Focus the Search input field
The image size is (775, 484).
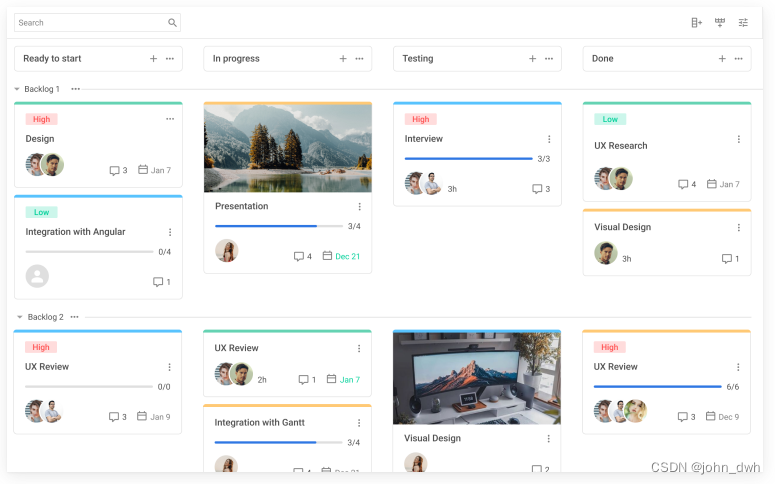(x=97, y=23)
